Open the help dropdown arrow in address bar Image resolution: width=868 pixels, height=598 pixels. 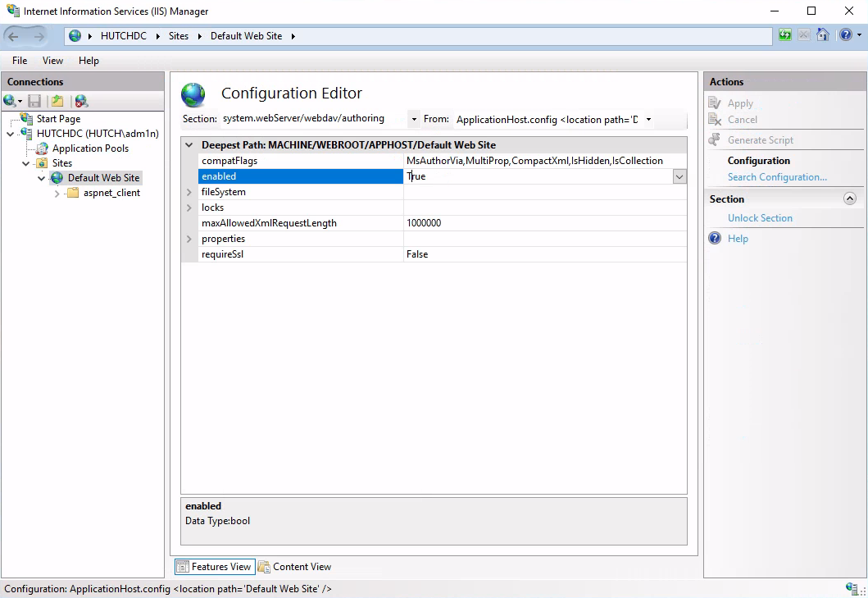(859, 35)
